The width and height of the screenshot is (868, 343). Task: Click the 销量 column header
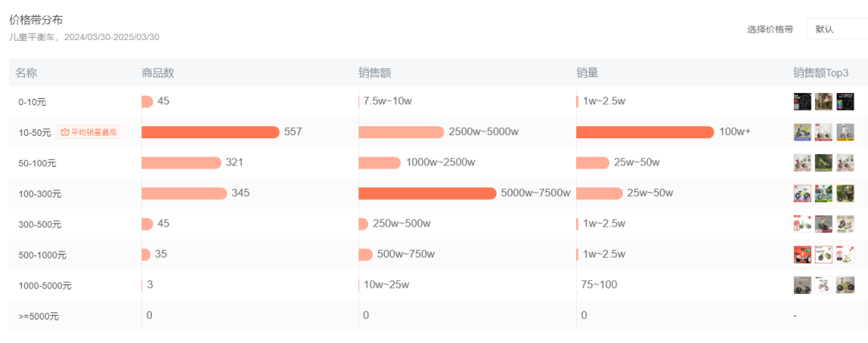587,73
